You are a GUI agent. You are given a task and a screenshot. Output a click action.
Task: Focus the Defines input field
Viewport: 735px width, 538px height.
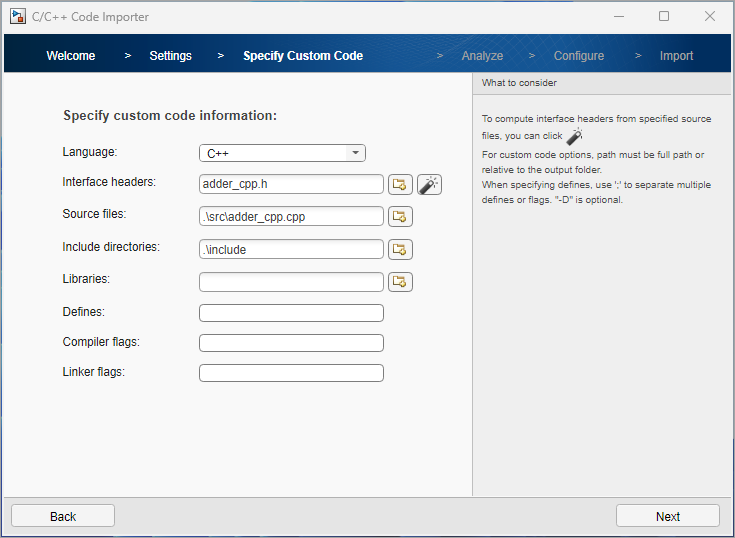click(x=291, y=313)
